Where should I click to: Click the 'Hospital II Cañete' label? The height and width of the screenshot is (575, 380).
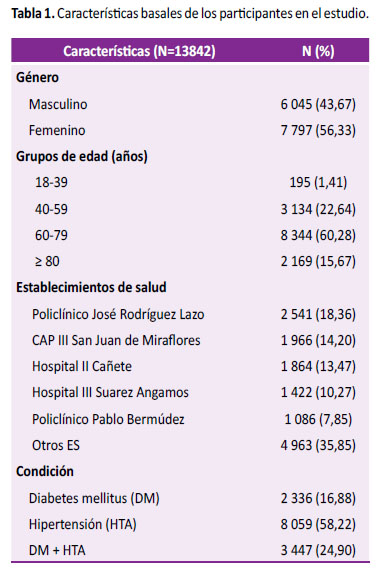point(82,366)
